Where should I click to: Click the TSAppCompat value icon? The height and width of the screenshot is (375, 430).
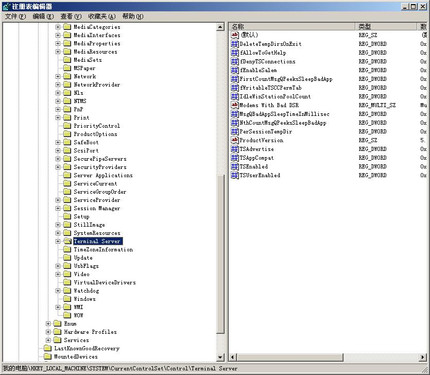pyautogui.click(x=235, y=158)
